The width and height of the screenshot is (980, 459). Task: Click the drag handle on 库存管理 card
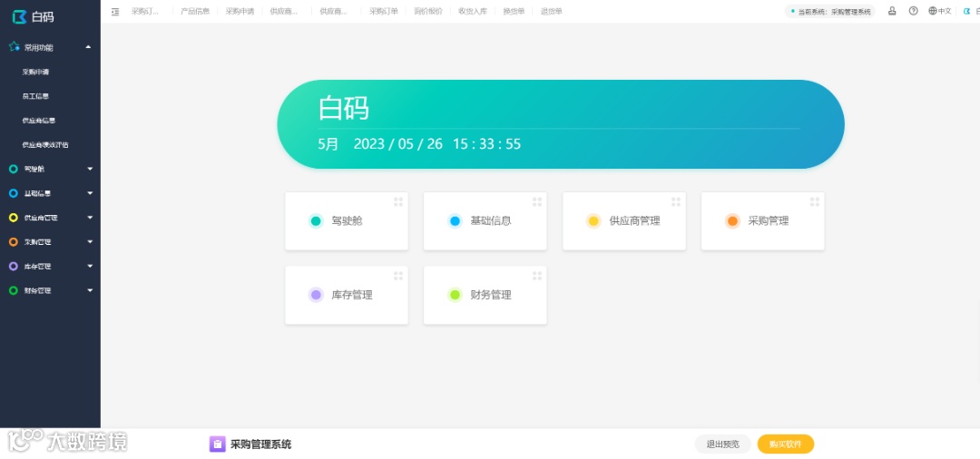[398, 276]
